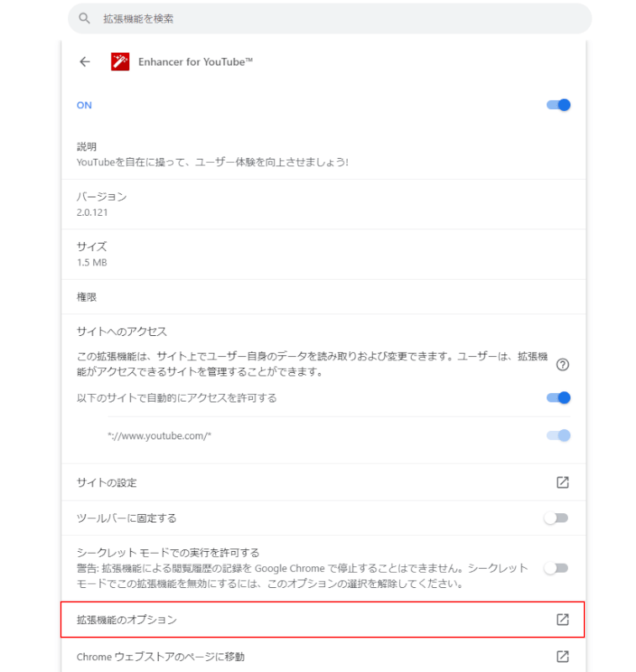Click the incognito warning text mentioning Google Chrome
The width and height of the screenshot is (636, 672).
coord(302,576)
